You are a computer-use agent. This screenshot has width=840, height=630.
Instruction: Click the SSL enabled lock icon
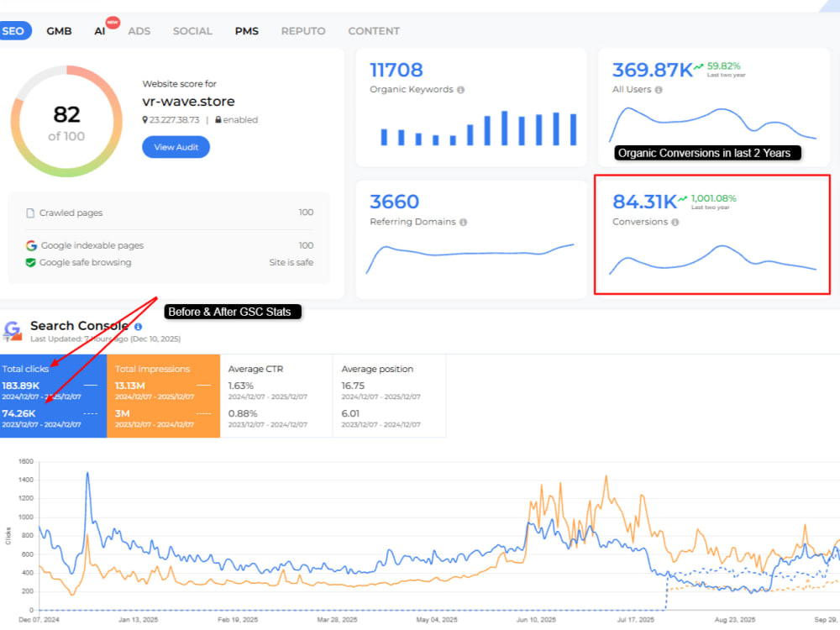(218, 119)
